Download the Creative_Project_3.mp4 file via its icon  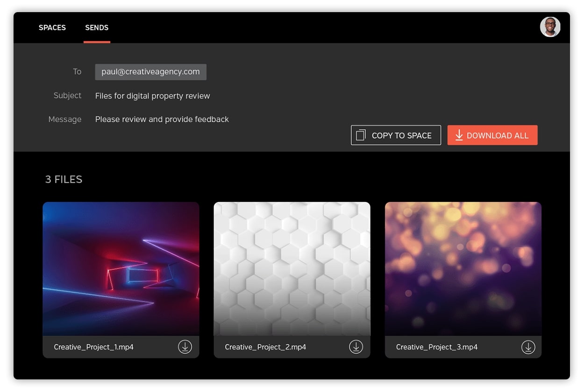coord(528,347)
